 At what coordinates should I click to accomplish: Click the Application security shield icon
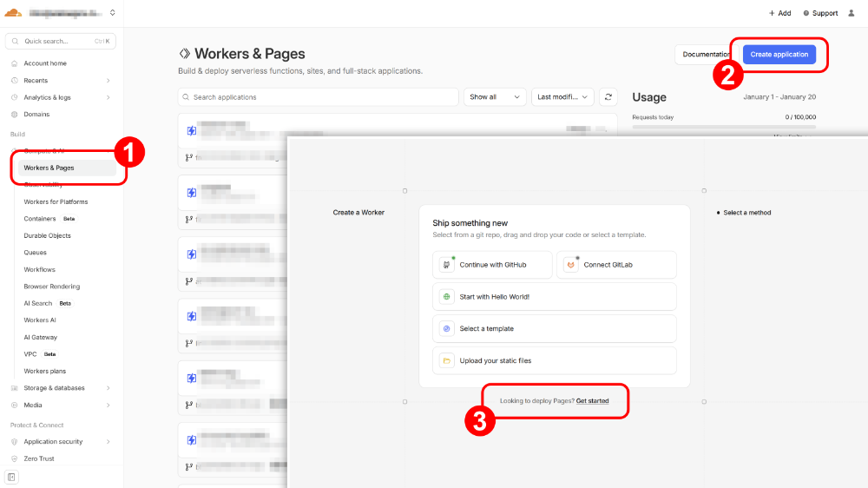pos(15,442)
